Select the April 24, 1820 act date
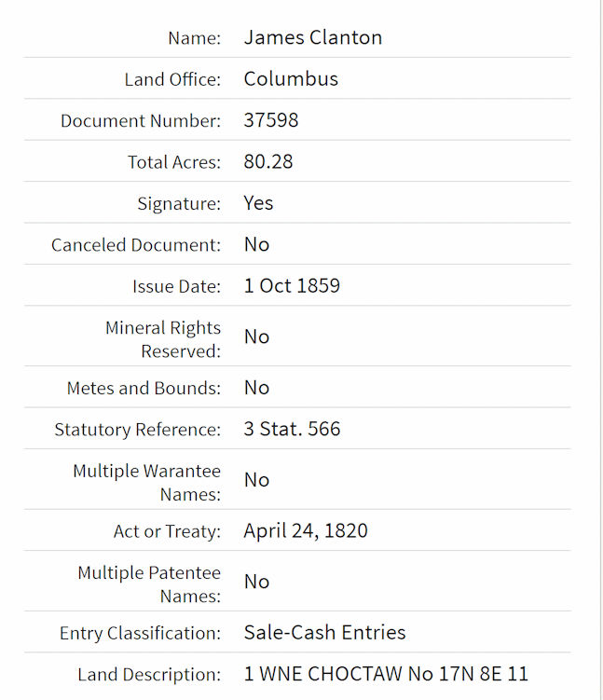 click(306, 530)
